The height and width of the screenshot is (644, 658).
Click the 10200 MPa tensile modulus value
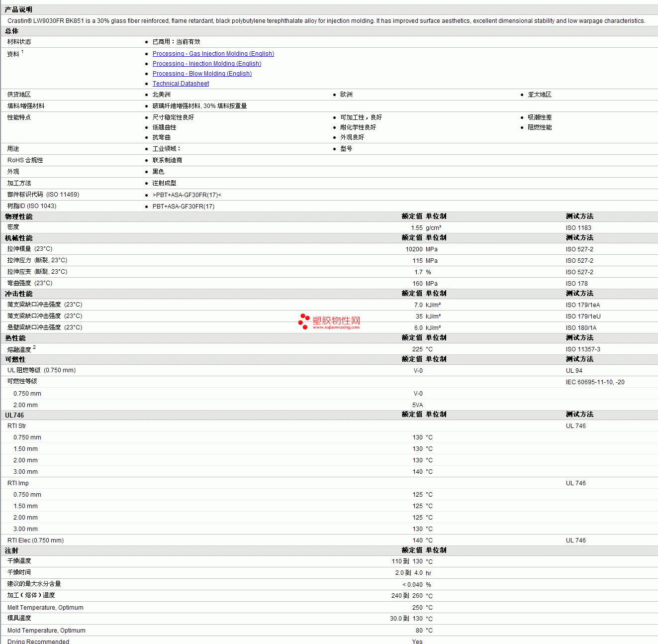coord(422,249)
